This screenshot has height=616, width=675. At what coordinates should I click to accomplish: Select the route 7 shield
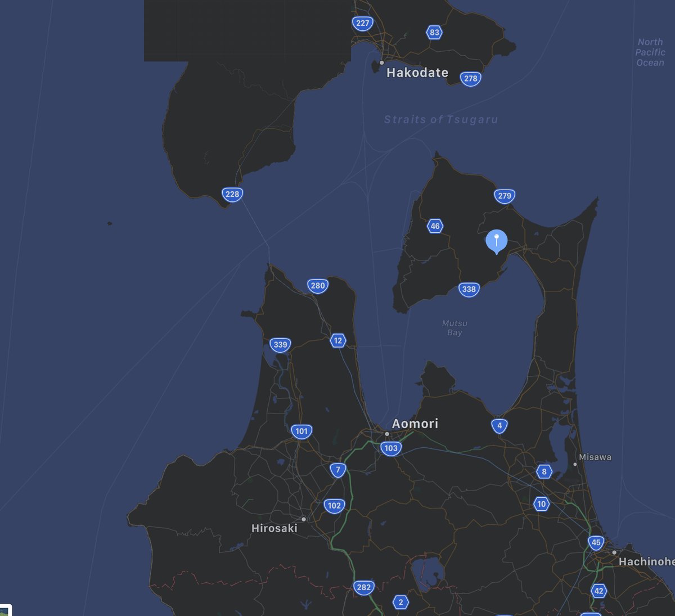pos(337,470)
